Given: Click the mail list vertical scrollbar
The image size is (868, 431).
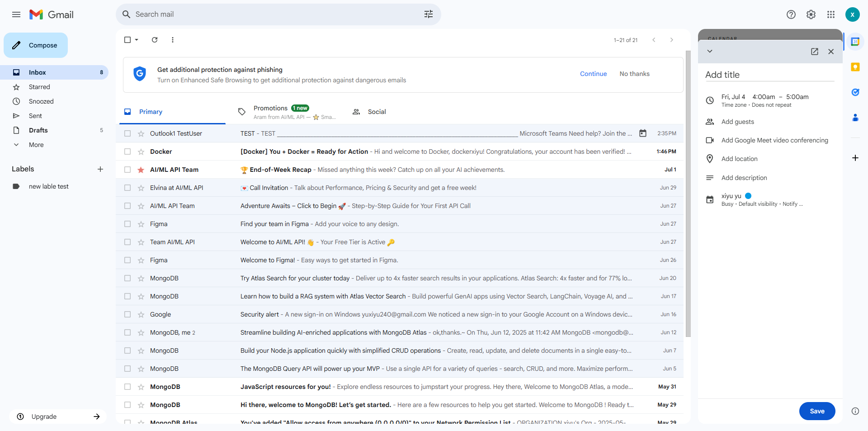Looking at the screenshot, I should tap(688, 194).
